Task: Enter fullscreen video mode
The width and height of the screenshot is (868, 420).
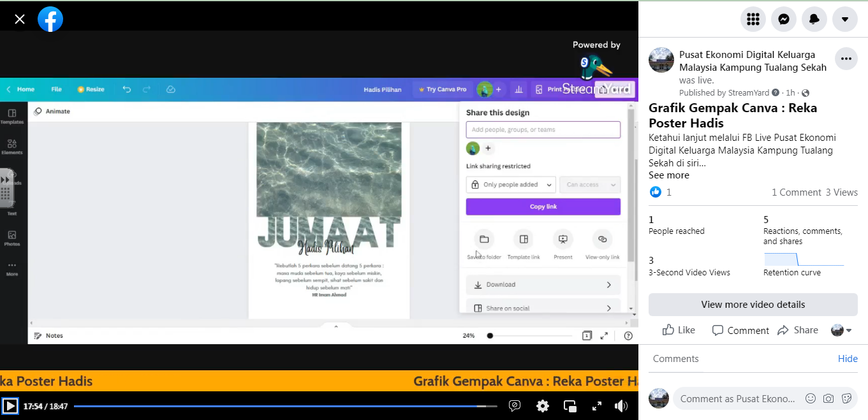Action: click(597, 406)
